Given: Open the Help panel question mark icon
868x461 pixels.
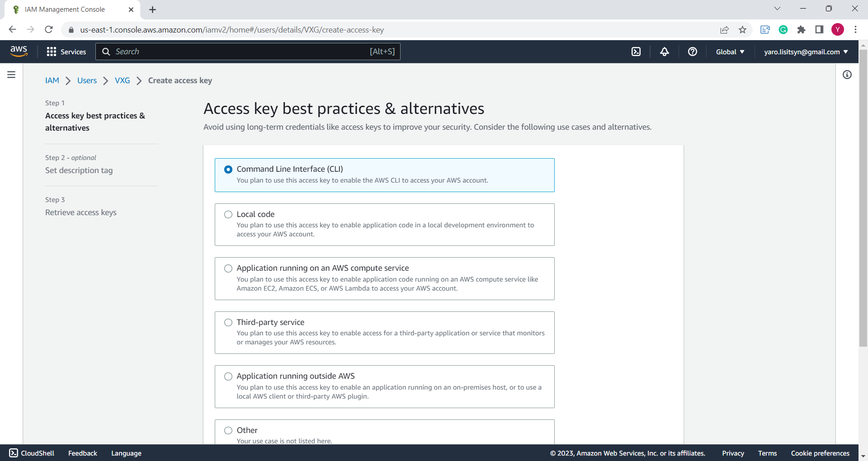Looking at the screenshot, I should point(692,52).
